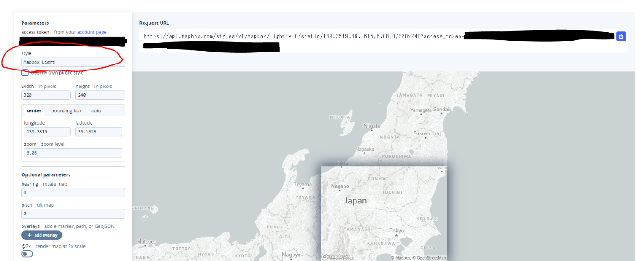Click the Optional parameters heading

(x=46, y=175)
